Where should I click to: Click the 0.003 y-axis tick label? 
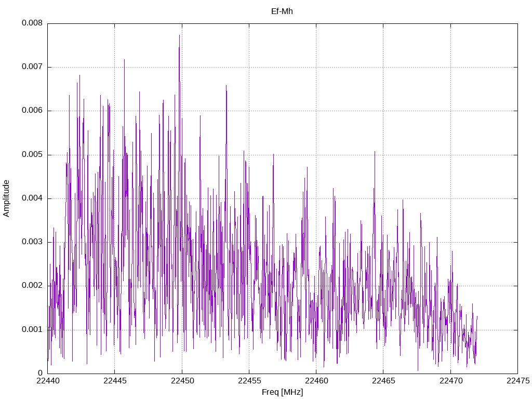point(32,242)
